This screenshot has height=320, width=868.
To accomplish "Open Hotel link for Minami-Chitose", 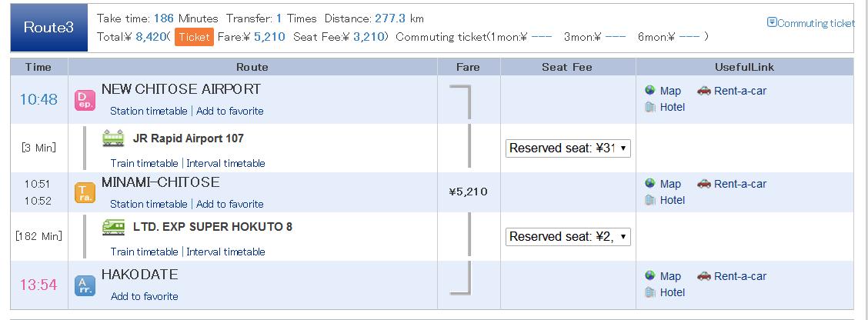I will (x=672, y=201).
